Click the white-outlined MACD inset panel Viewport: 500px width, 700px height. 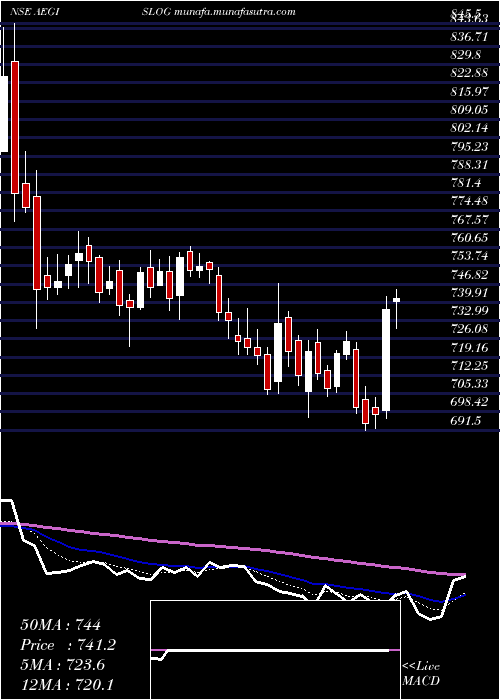[275, 650]
